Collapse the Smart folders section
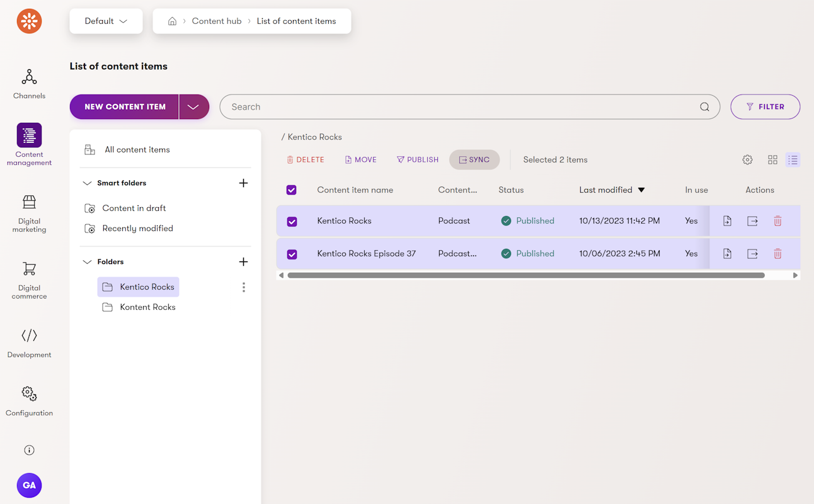The image size is (814, 504). click(87, 183)
